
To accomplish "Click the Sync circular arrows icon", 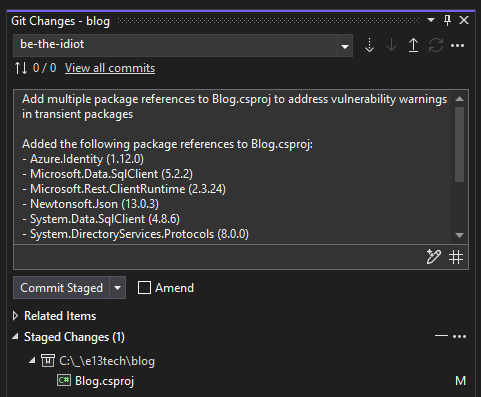I will [x=436, y=45].
